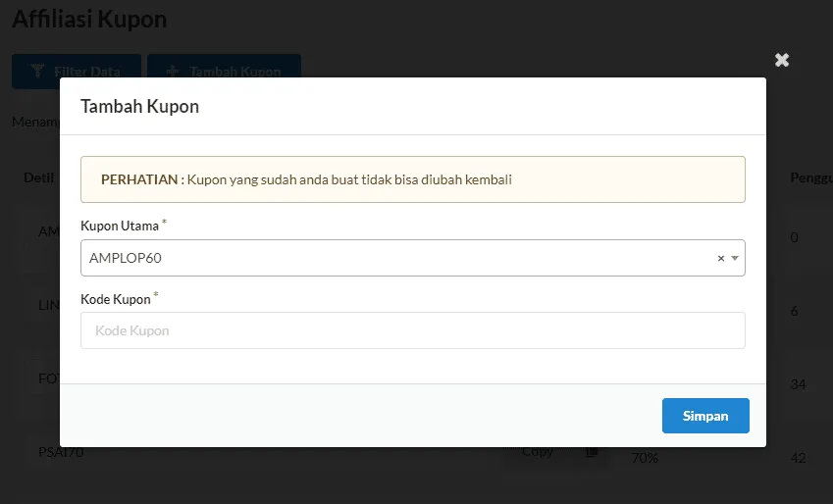
Task: Expand the Kupon Utama dropdown arrow
Action: coord(734,259)
